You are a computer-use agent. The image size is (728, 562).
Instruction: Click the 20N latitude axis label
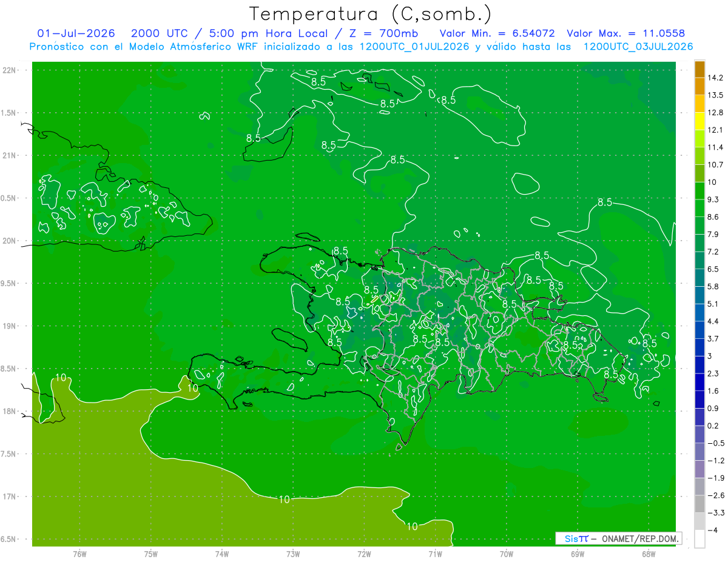(10, 241)
